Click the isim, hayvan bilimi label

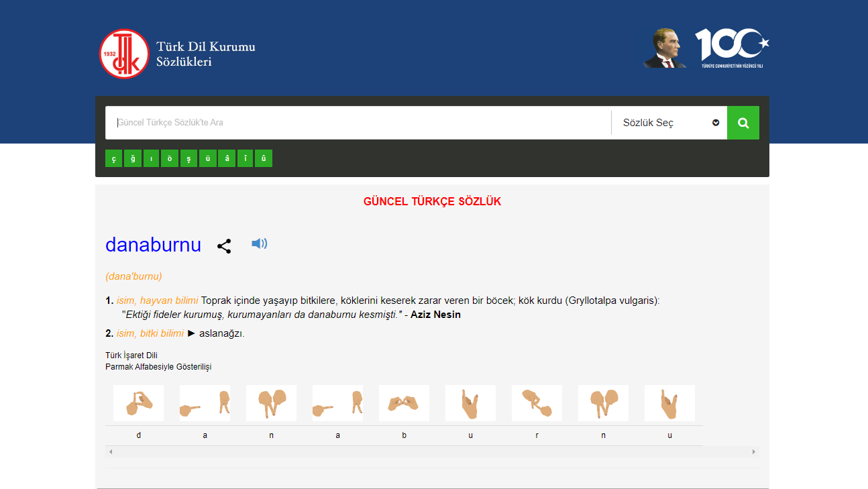click(x=158, y=301)
